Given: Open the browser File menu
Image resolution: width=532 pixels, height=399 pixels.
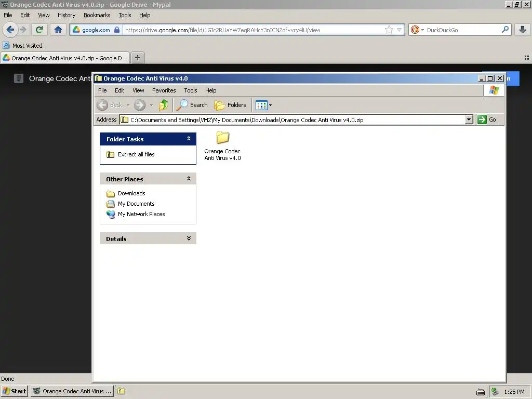Looking at the screenshot, I should [8, 15].
